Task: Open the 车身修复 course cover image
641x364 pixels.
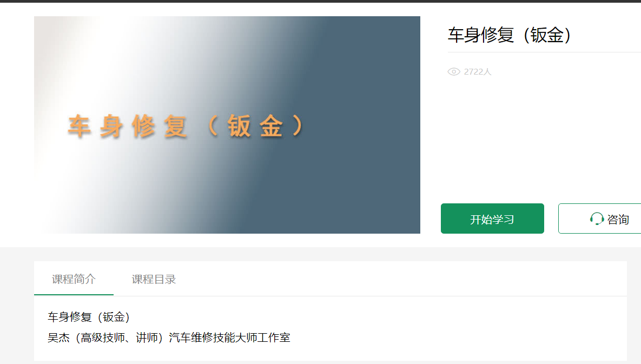Action: pyautogui.click(x=227, y=125)
